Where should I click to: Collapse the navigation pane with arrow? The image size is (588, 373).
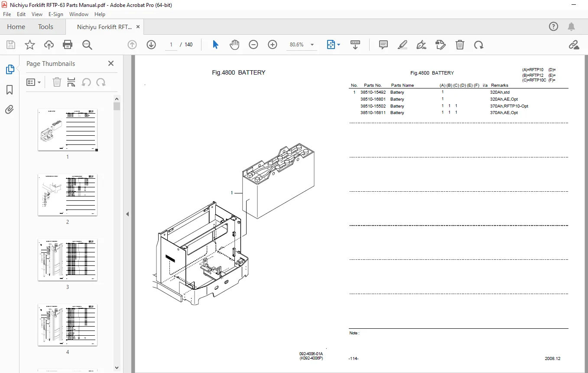pos(128,214)
